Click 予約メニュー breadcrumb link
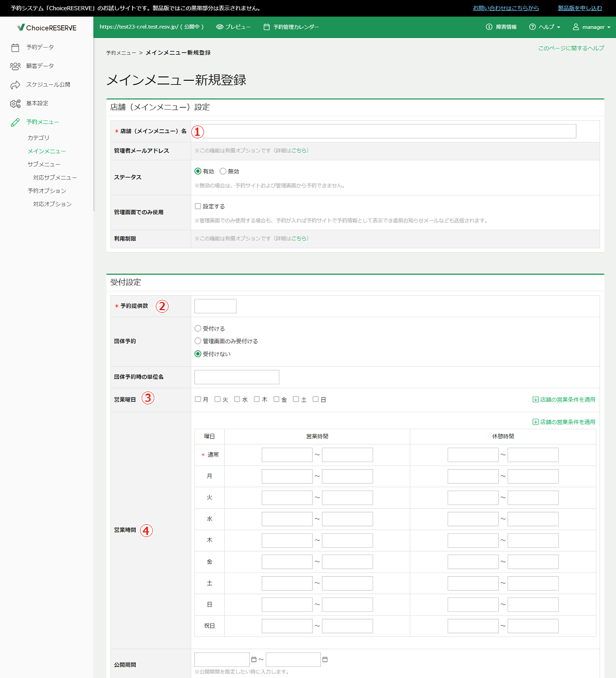Viewport: 616px width, 678px height. pos(121,53)
